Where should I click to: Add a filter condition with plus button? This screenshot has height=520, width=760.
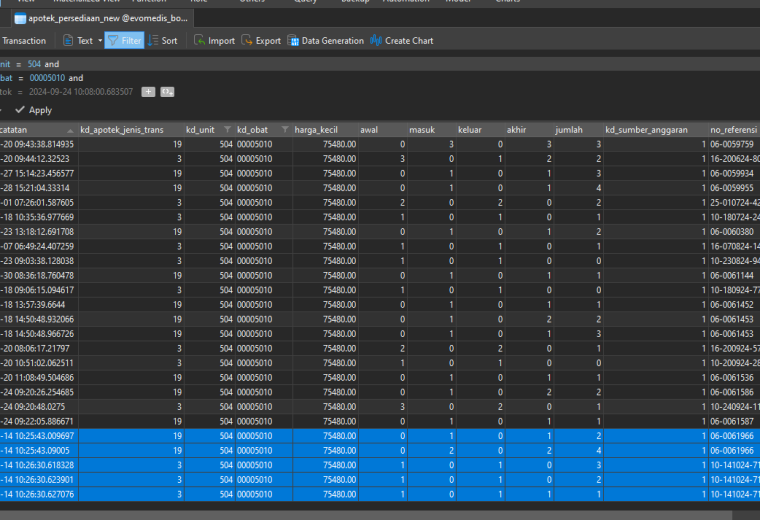[x=148, y=92]
